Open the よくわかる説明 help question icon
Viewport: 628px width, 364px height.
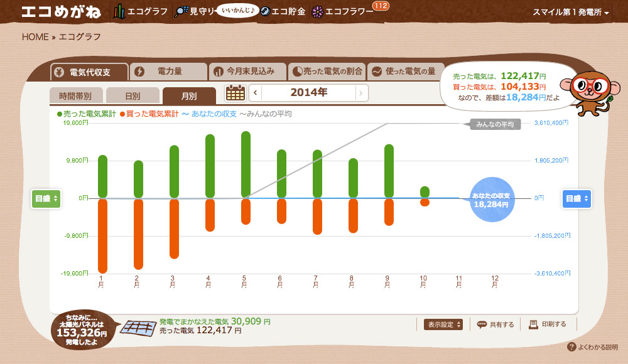pos(571,347)
